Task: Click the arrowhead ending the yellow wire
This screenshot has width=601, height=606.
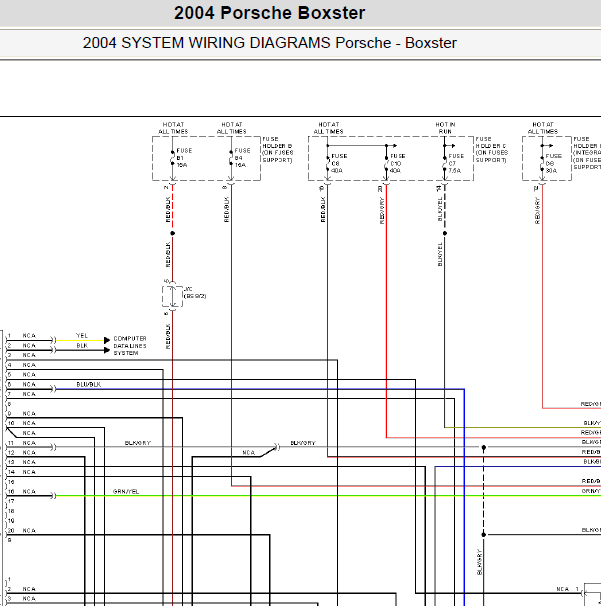Action: tap(107, 340)
